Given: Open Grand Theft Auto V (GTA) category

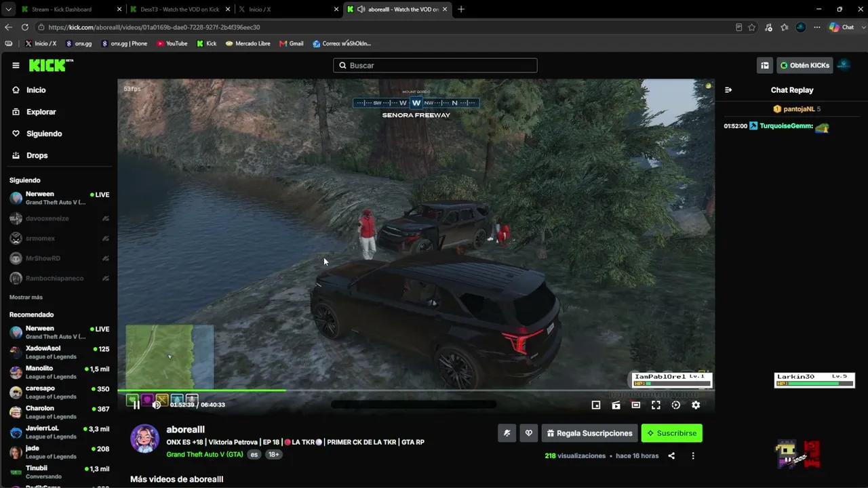Looking at the screenshot, I should pyautogui.click(x=205, y=454).
